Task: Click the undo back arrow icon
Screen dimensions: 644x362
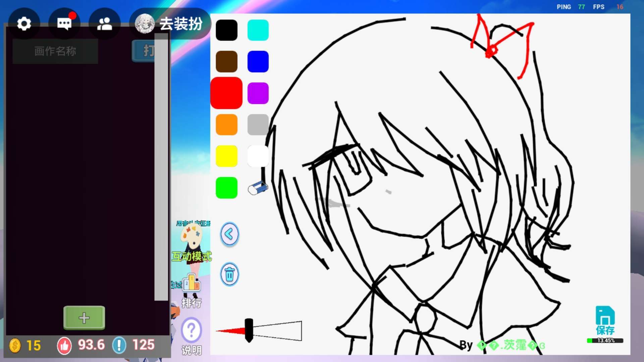Action: click(229, 234)
